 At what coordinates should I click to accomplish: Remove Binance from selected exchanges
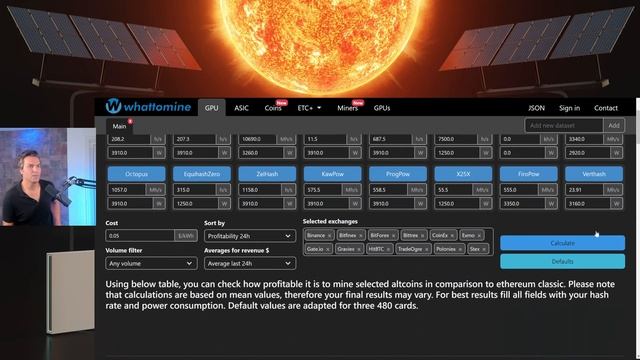pos(329,236)
